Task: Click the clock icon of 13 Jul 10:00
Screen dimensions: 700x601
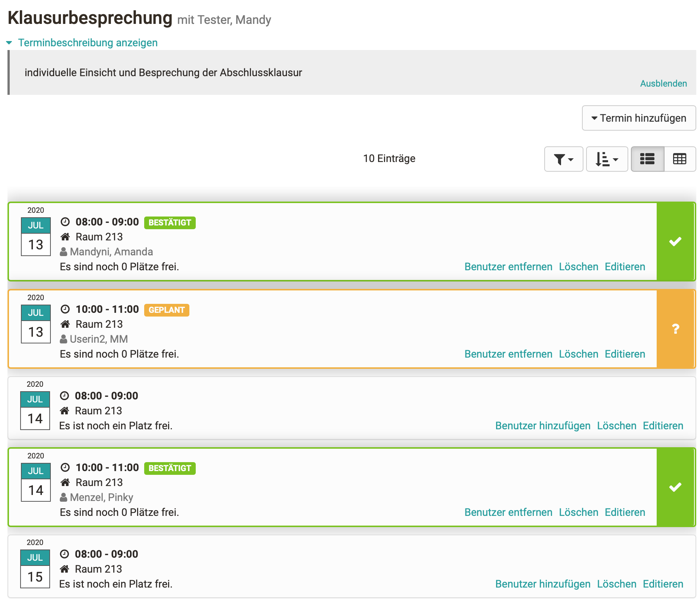Action: tap(65, 309)
